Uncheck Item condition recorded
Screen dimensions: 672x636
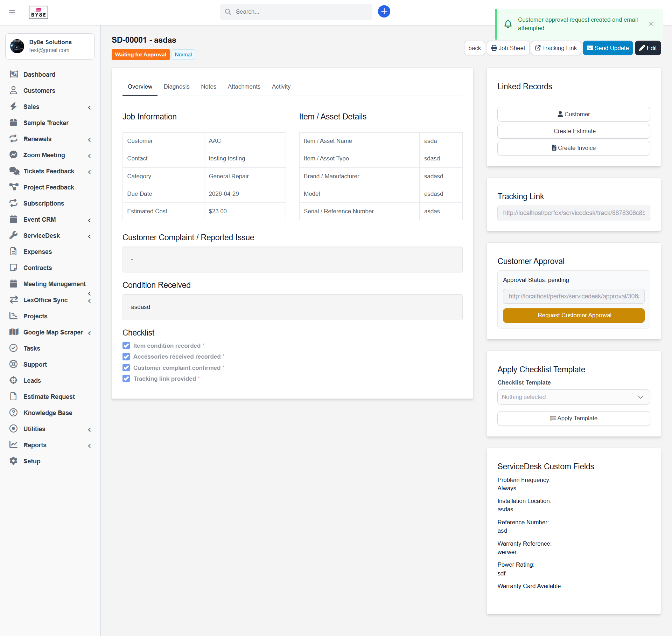(126, 346)
